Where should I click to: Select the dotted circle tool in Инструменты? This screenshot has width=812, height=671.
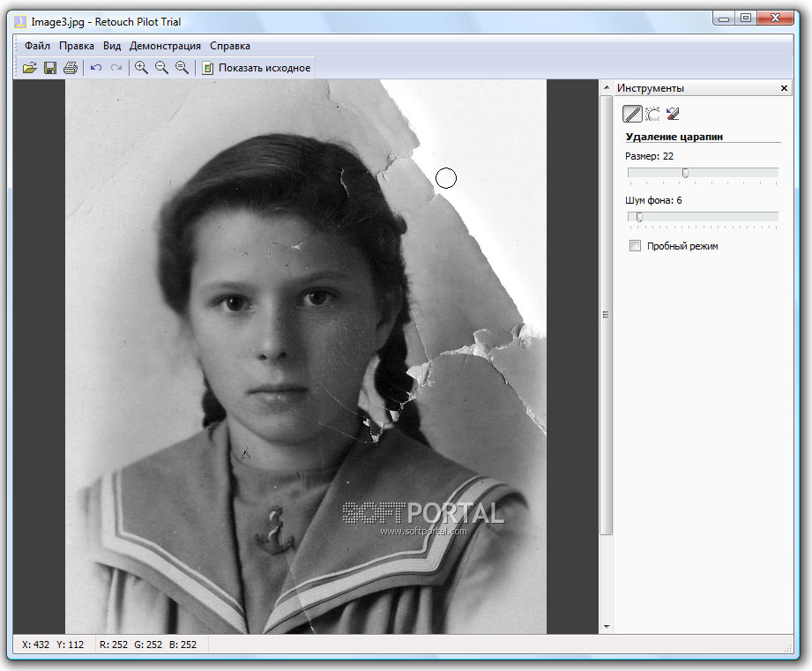tap(652, 113)
